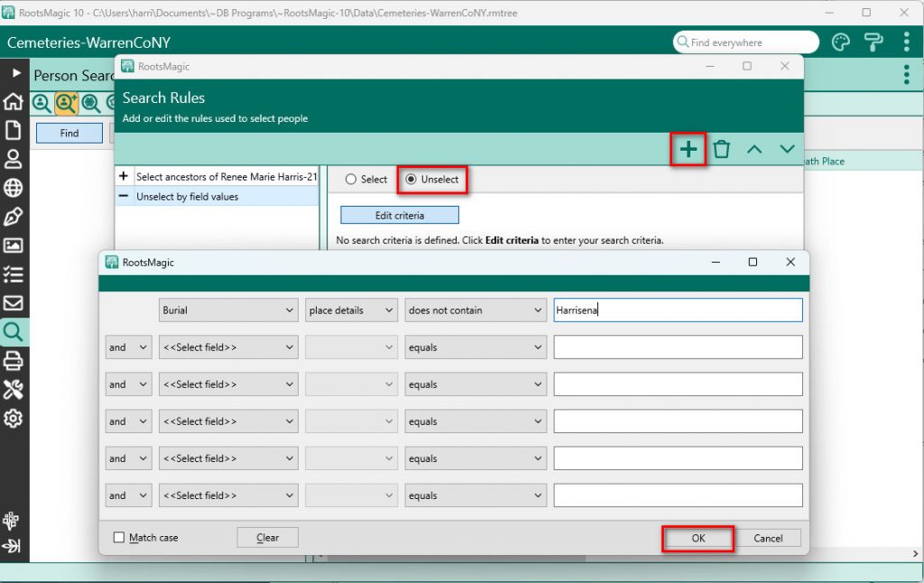Move the rule up with the up chevron
The width and height of the screenshot is (924, 583).
(754, 149)
